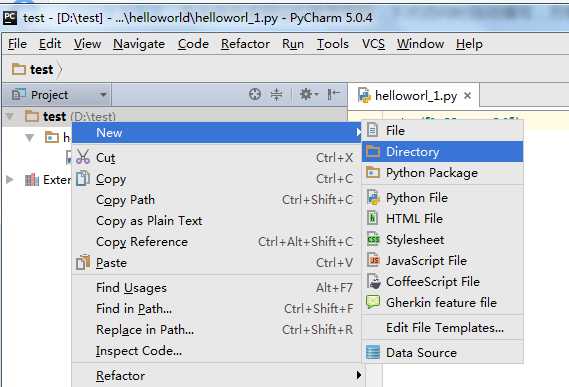The height and width of the screenshot is (387, 569).
Task: Click the File document icon in submenu
Action: pos(373,130)
